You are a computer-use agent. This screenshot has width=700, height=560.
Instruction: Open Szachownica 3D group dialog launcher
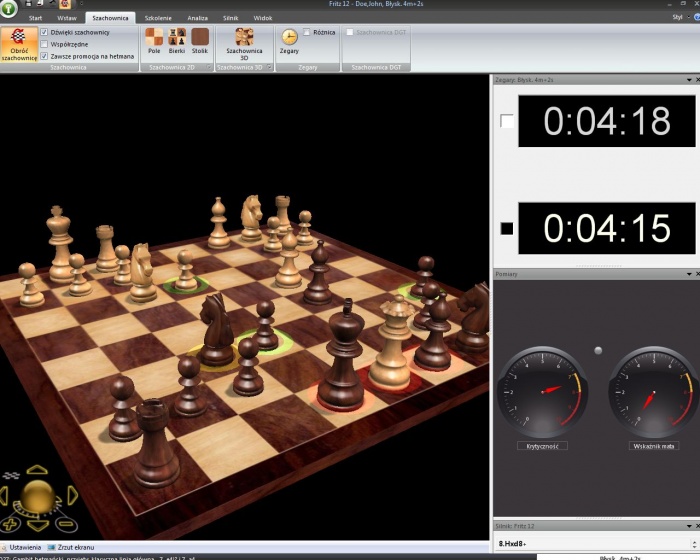[x=269, y=67]
